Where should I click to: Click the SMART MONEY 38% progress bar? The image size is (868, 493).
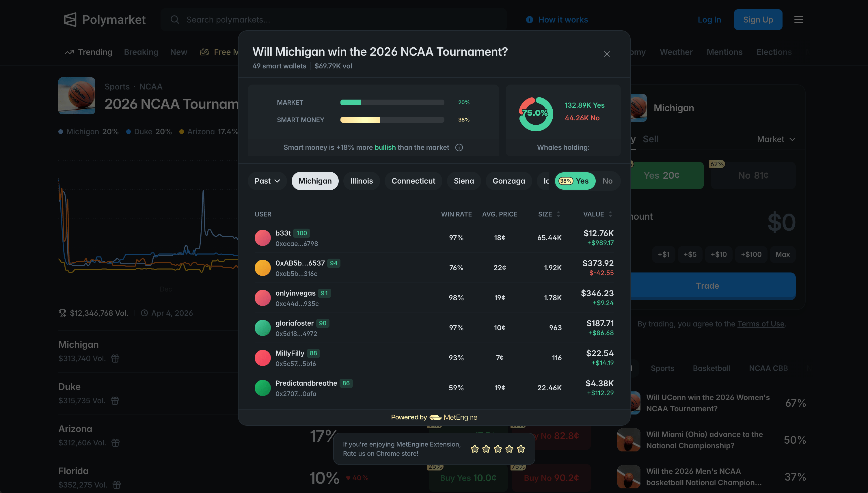pyautogui.click(x=392, y=120)
